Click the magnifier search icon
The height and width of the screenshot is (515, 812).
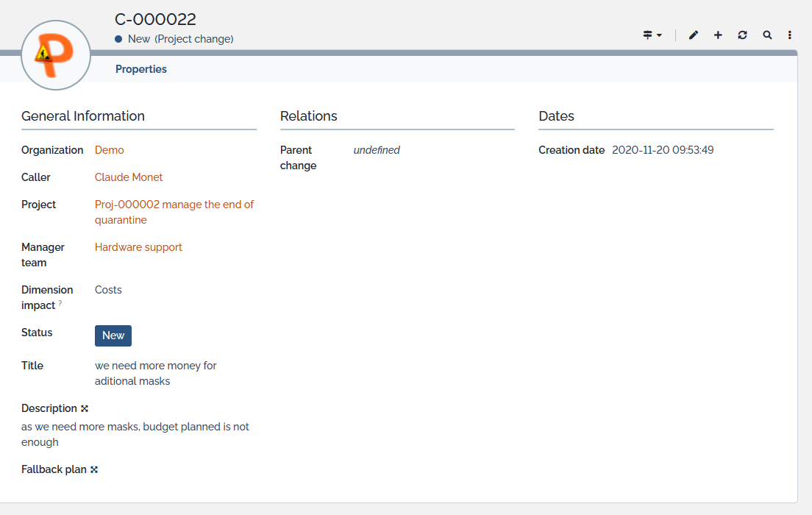[767, 35]
